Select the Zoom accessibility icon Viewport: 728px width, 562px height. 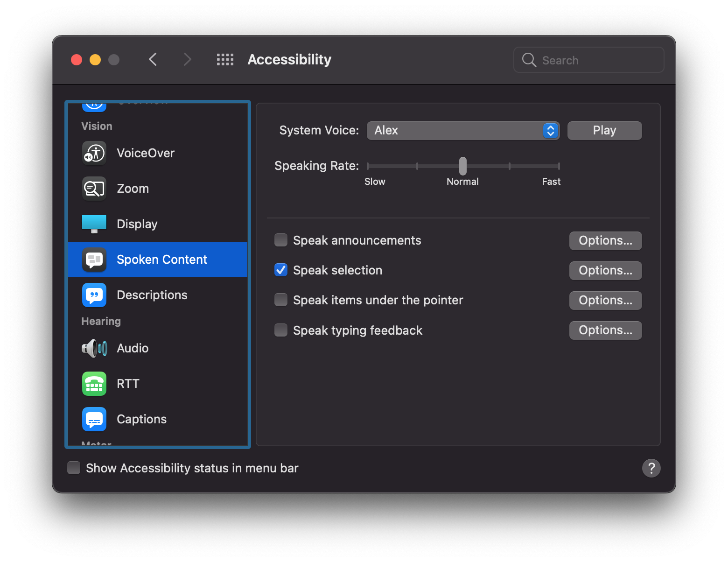(94, 189)
